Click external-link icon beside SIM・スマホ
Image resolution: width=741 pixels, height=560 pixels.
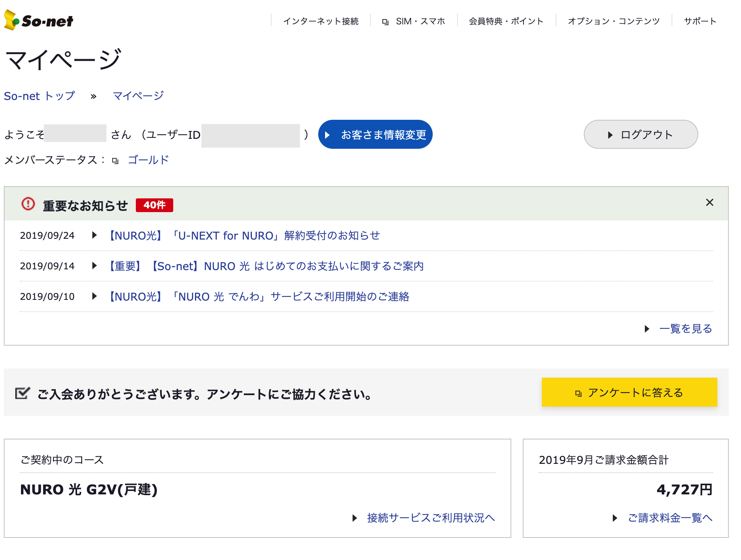pos(385,22)
